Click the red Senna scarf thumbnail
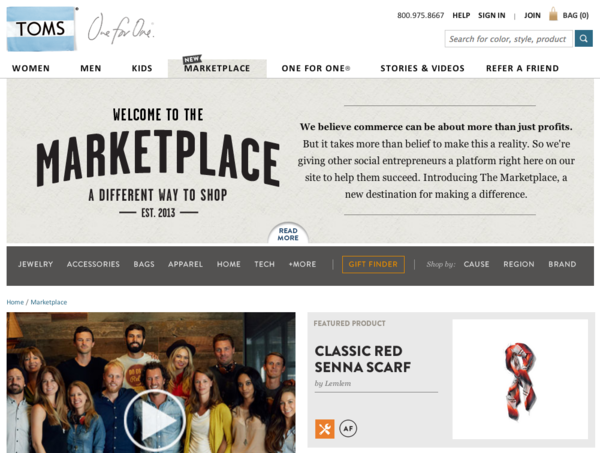The image size is (600, 453). click(x=520, y=379)
